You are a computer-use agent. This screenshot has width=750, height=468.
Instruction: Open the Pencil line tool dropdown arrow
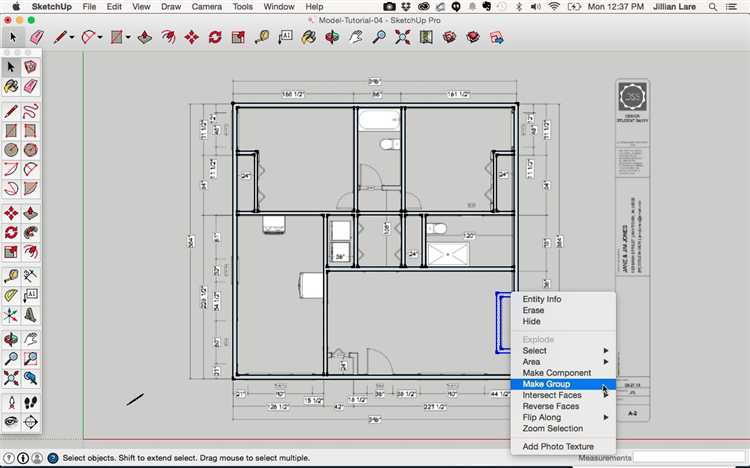(x=72, y=37)
